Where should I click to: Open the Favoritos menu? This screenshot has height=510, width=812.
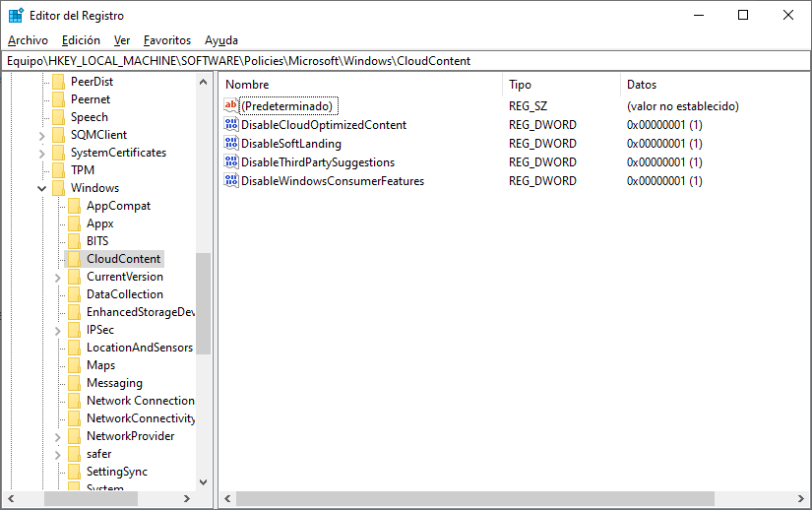tap(166, 40)
